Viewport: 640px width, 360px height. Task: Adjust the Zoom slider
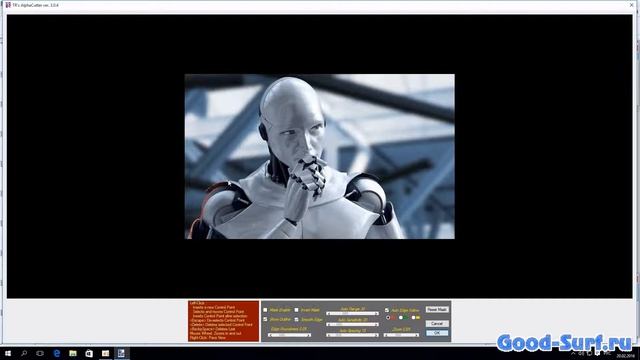tap(401, 335)
